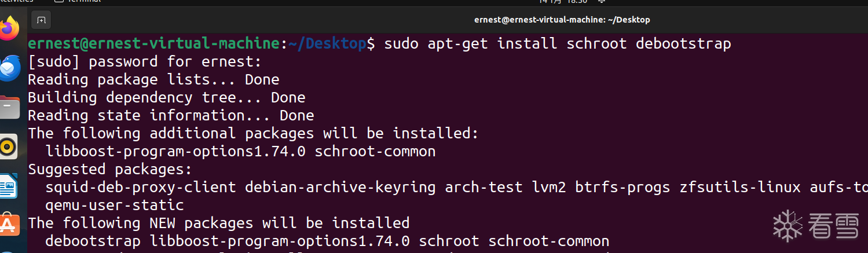
Task: Click the sudo password prompt line
Action: coord(145,61)
